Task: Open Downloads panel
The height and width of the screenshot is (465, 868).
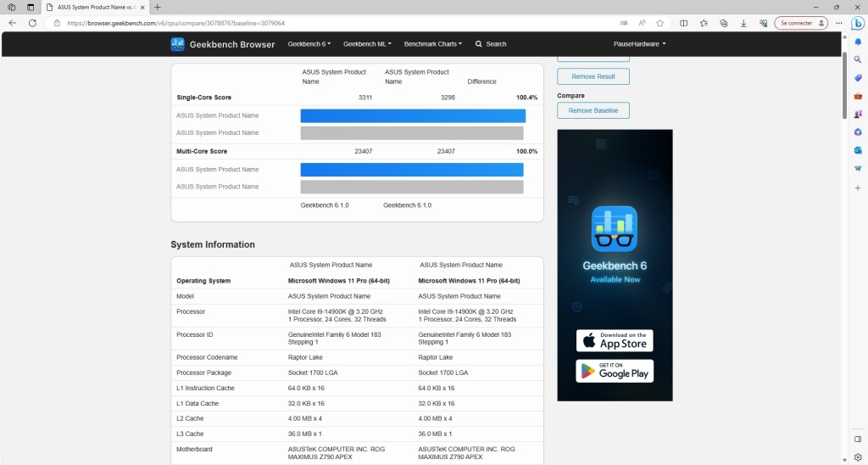Action: point(743,23)
